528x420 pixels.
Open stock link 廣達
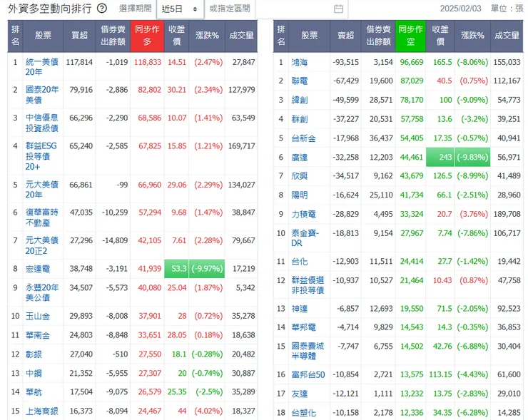coord(300,158)
